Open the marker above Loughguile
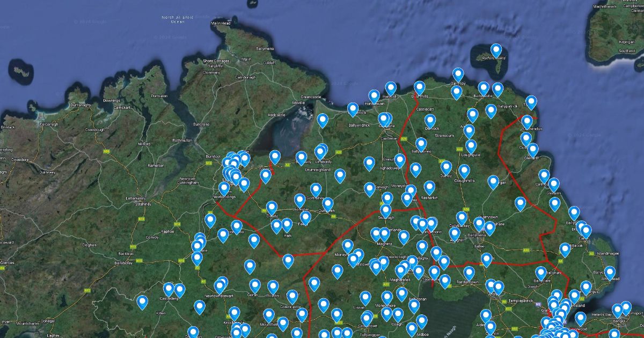Screen dimensions: 644x338 (471, 146)
